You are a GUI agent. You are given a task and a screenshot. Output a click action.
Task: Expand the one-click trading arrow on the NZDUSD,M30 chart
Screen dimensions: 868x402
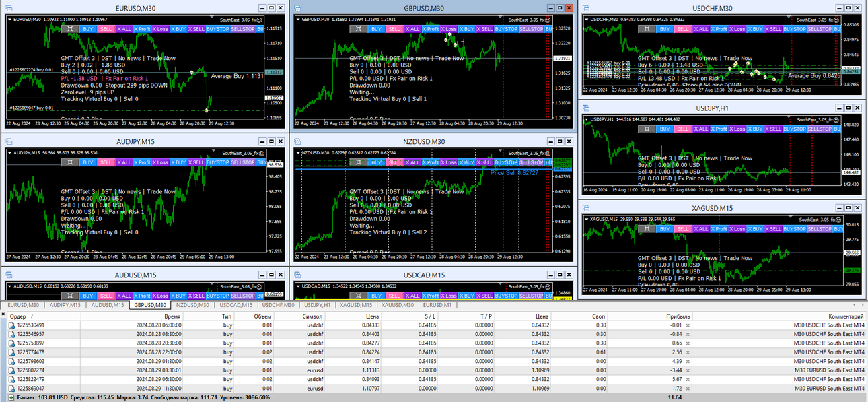(x=298, y=153)
